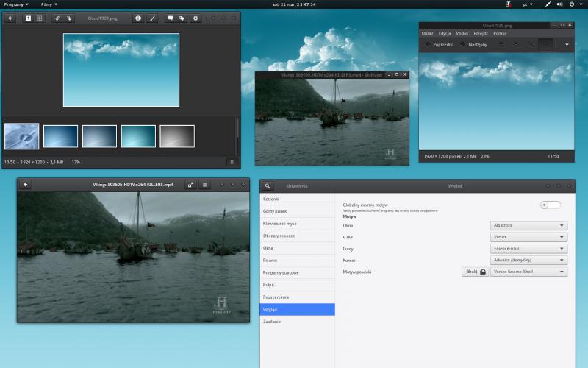
Task: Open viewer settings gear icon
Action: [196, 18]
